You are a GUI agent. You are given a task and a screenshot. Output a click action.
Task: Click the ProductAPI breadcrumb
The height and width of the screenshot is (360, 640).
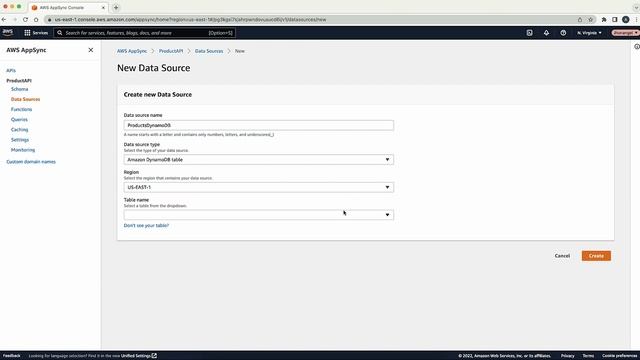tap(171, 51)
